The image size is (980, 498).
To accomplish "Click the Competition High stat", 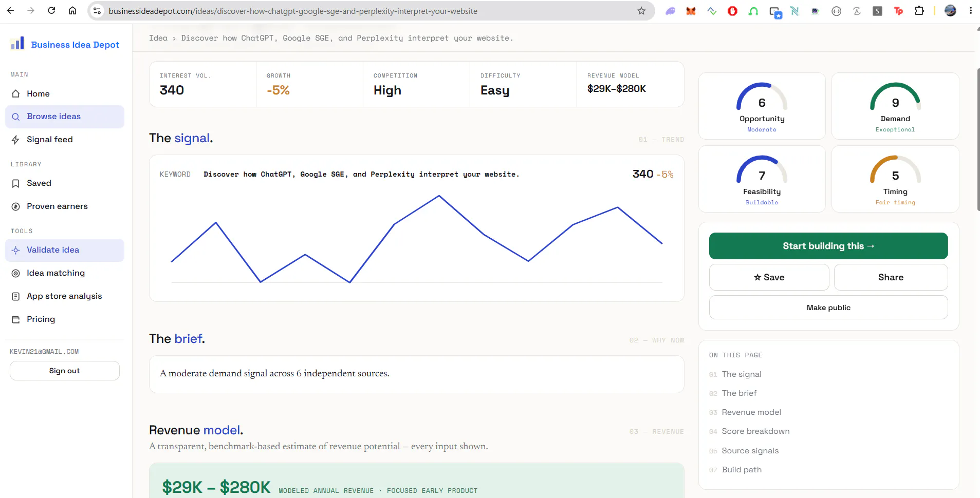I will coord(416,84).
